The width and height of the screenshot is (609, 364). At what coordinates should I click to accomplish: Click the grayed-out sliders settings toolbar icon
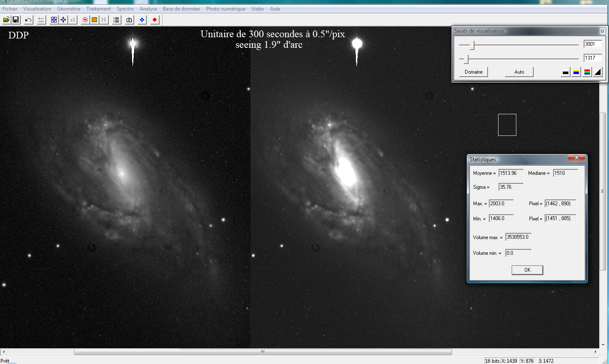(x=41, y=20)
